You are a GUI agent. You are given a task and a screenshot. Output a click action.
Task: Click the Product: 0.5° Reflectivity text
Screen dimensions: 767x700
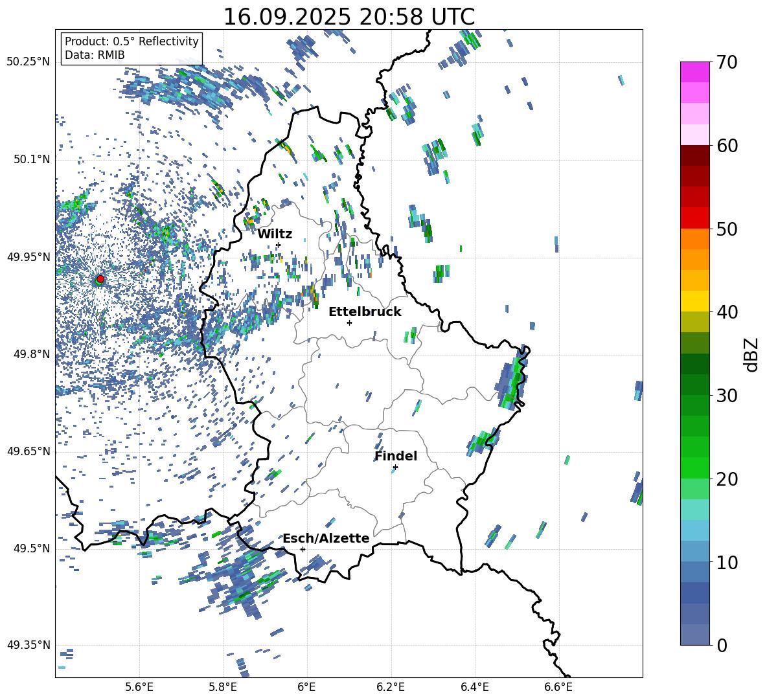132,41
